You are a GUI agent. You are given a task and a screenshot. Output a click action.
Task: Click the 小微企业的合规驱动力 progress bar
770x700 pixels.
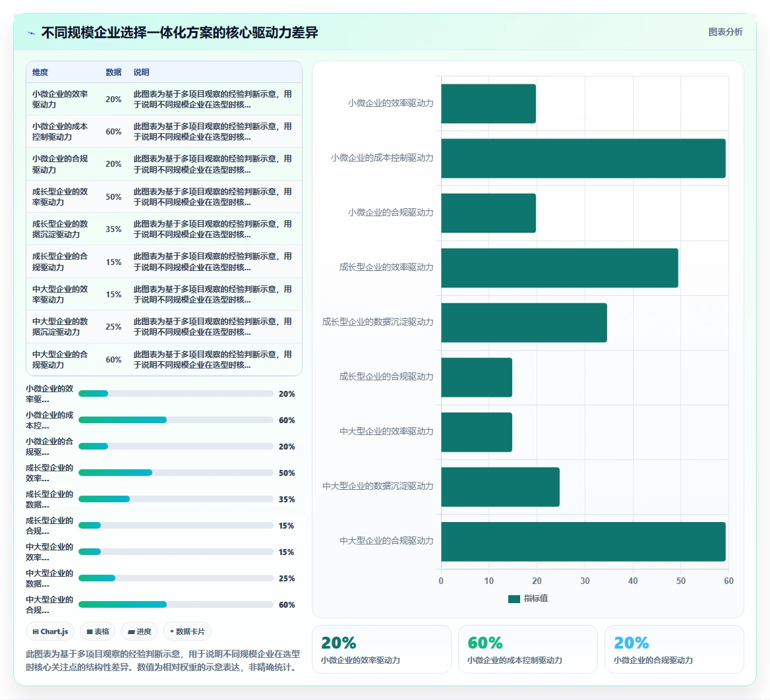click(176, 446)
